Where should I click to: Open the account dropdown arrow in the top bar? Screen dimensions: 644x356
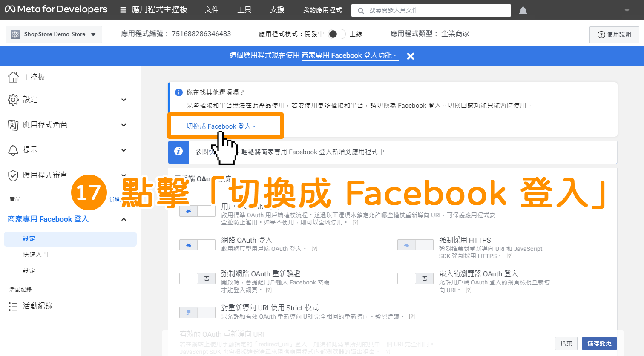[x=627, y=10]
